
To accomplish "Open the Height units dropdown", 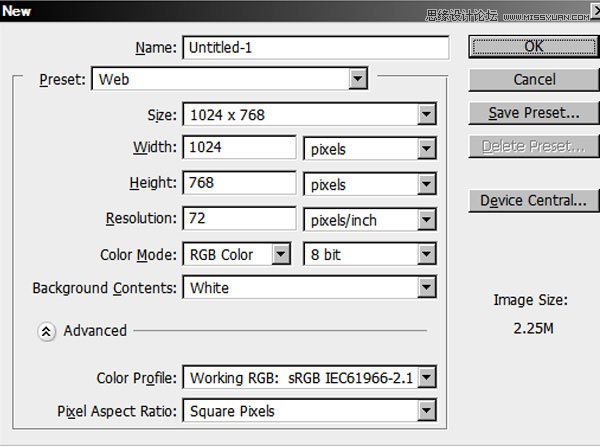I will click(370, 184).
